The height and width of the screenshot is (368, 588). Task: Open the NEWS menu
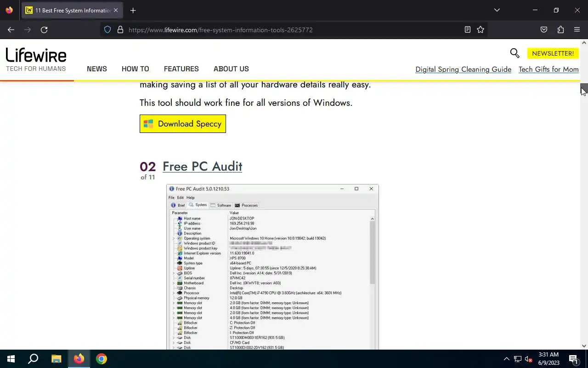(96, 69)
